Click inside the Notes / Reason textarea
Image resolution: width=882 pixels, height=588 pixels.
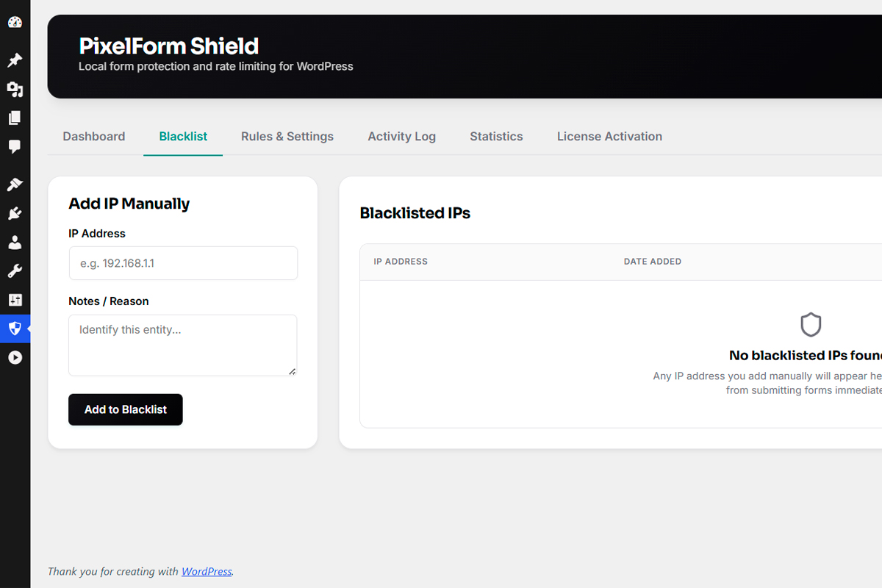pyautogui.click(x=183, y=345)
